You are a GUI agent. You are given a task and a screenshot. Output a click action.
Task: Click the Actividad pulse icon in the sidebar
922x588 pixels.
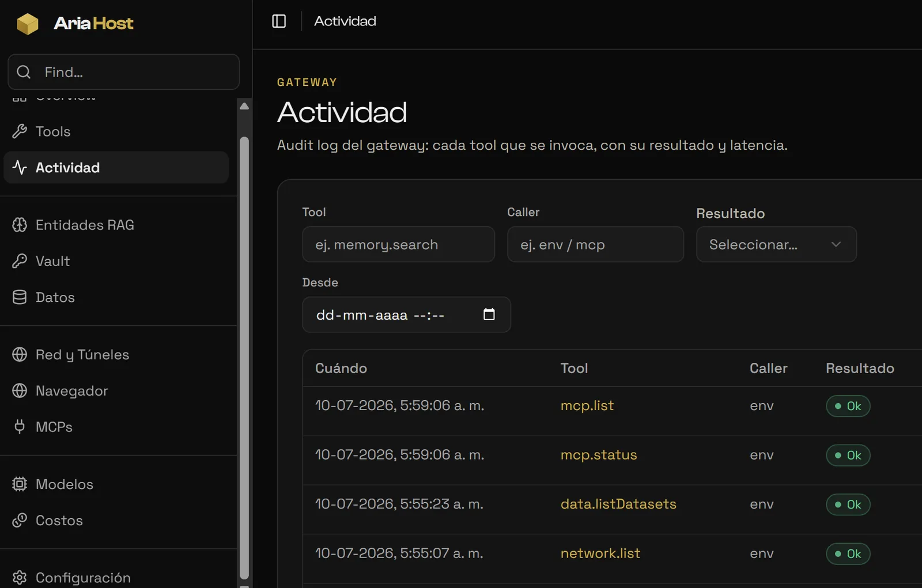(x=20, y=168)
